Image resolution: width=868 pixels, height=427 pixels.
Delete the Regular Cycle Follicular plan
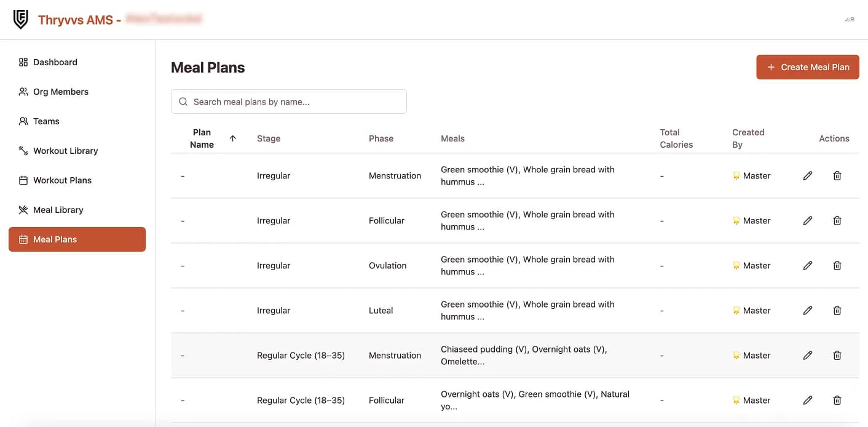(837, 401)
